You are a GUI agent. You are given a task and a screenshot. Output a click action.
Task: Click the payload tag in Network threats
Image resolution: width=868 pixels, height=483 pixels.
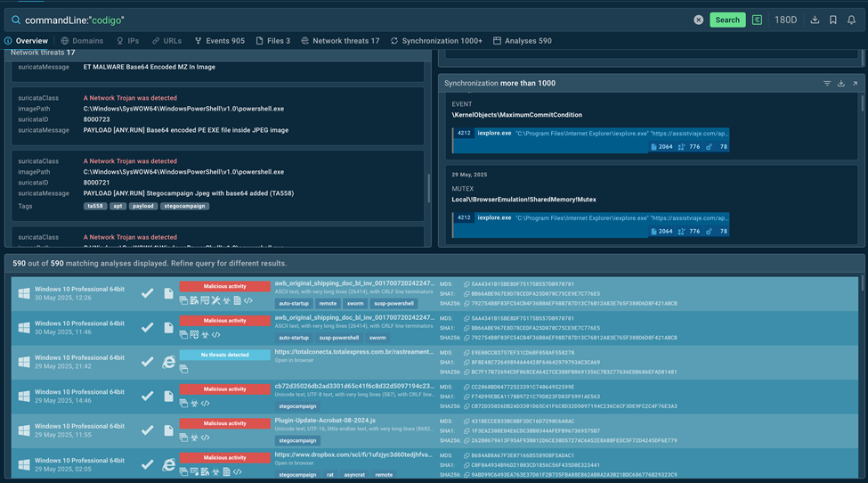[142, 206]
